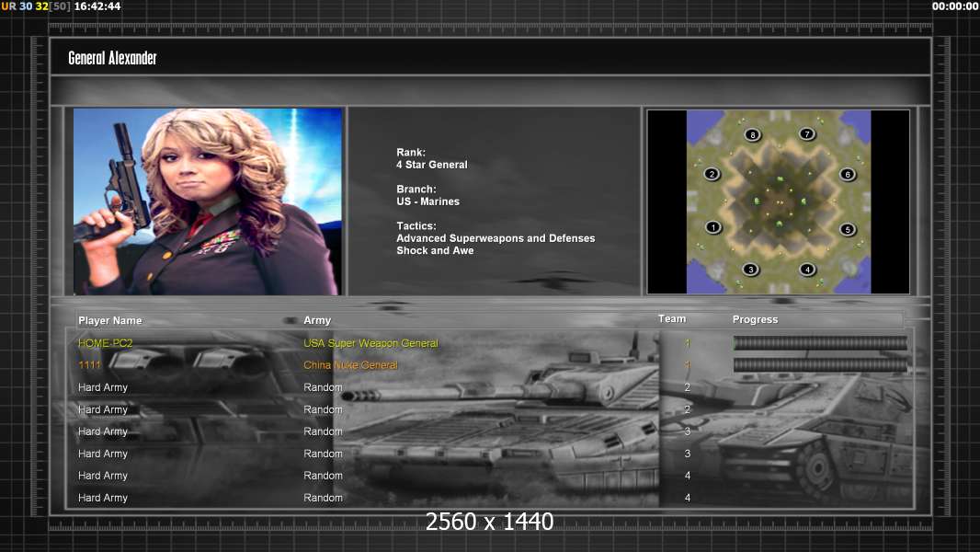Click the 16:42:44 clock overlay
980x552 pixels.
pyautogui.click(x=97, y=6)
